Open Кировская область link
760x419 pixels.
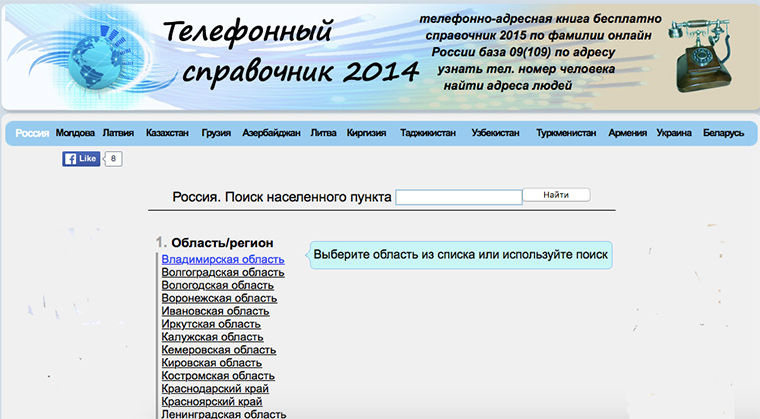(x=211, y=363)
